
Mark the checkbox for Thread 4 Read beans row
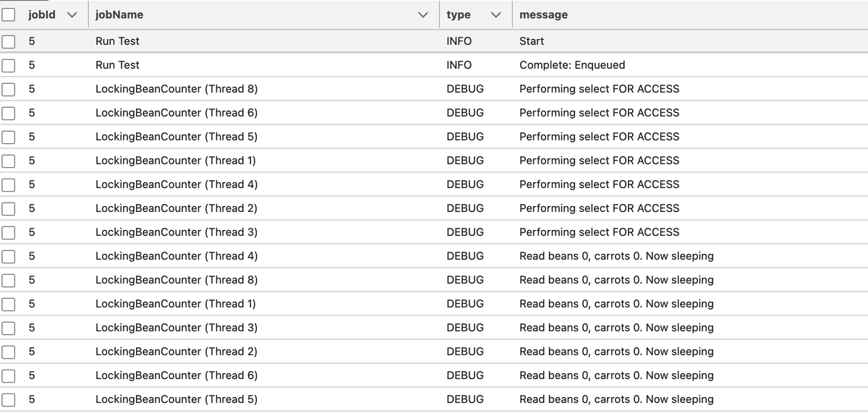click(x=9, y=256)
